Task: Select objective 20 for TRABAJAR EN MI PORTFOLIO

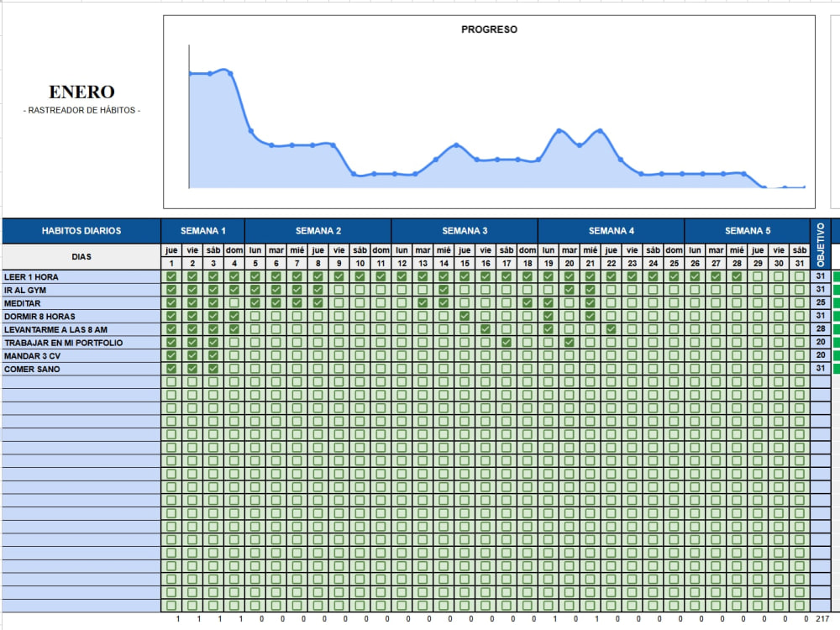Action: point(820,343)
